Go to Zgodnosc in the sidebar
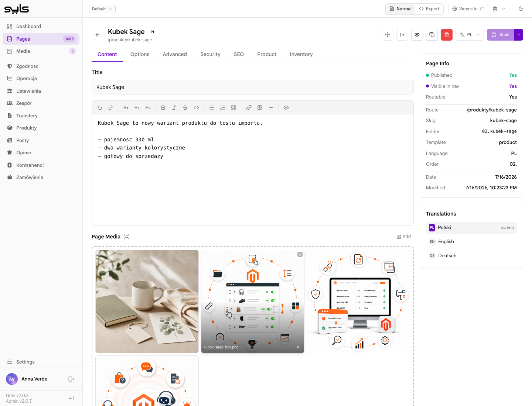532x406 pixels. click(x=41, y=66)
